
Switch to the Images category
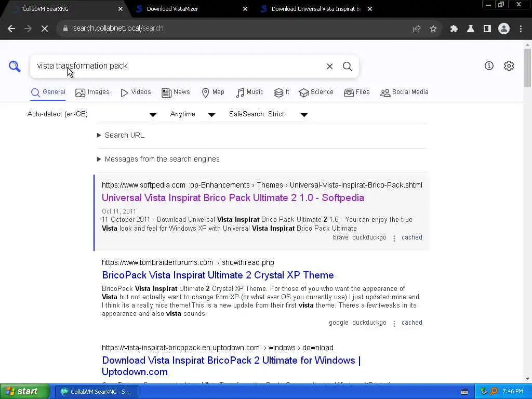(92, 92)
